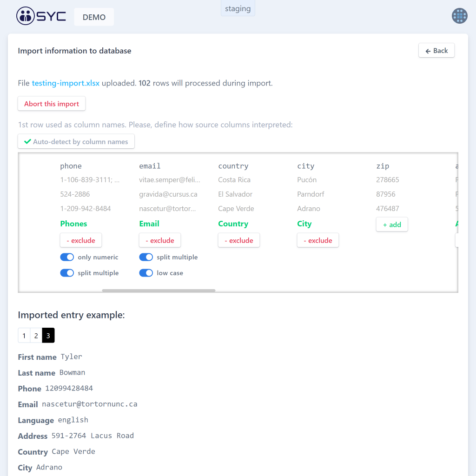Viewport: 476px width, 476px height.
Task: Show imported entry example 2
Action: [x=36, y=336]
